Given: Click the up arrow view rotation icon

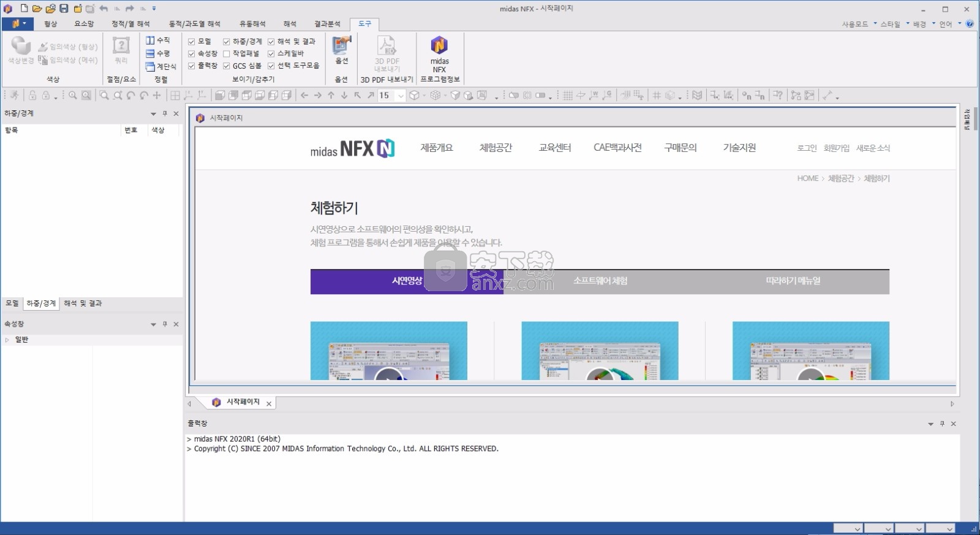Looking at the screenshot, I should tap(331, 95).
